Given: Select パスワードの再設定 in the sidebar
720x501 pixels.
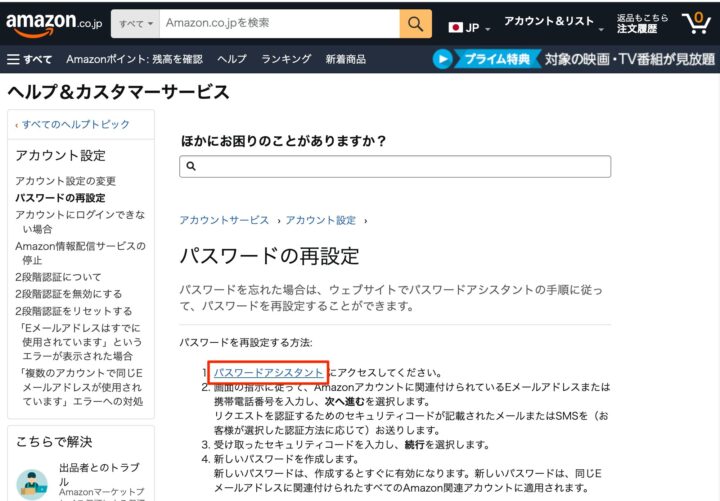Looking at the screenshot, I should pyautogui.click(x=60, y=198).
